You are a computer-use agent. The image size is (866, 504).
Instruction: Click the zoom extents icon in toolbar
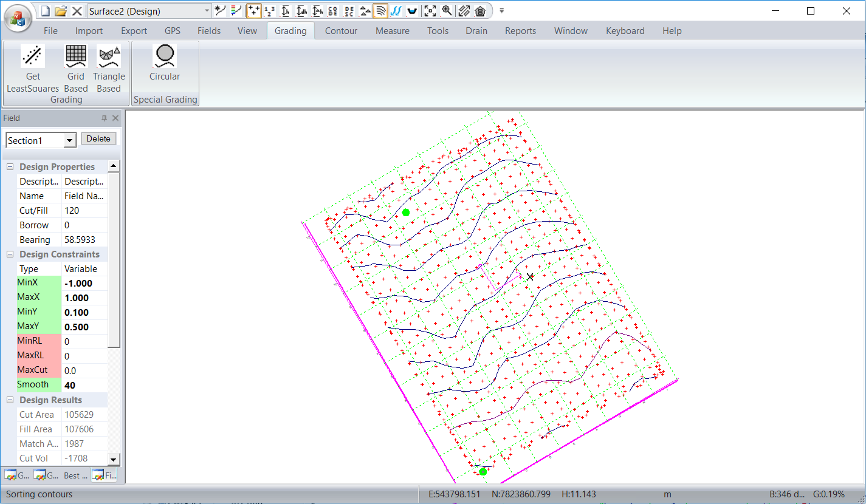tap(430, 11)
